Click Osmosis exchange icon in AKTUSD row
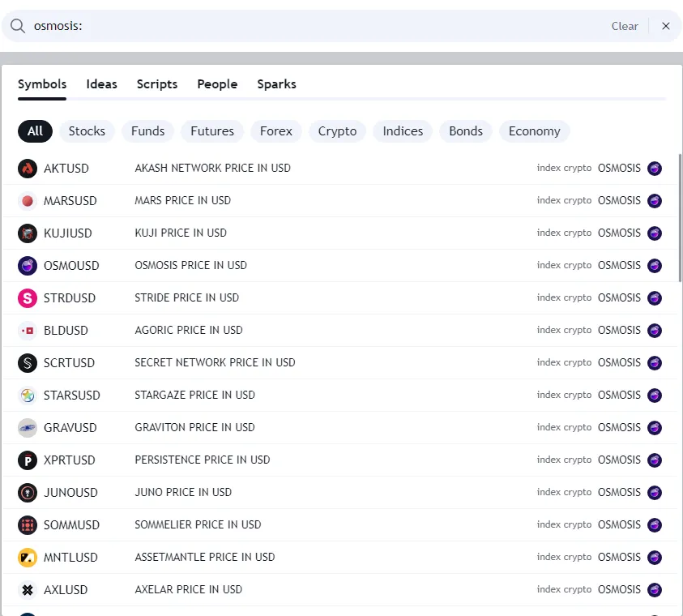This screenshot has width=683, height=616. coord(655,168)
